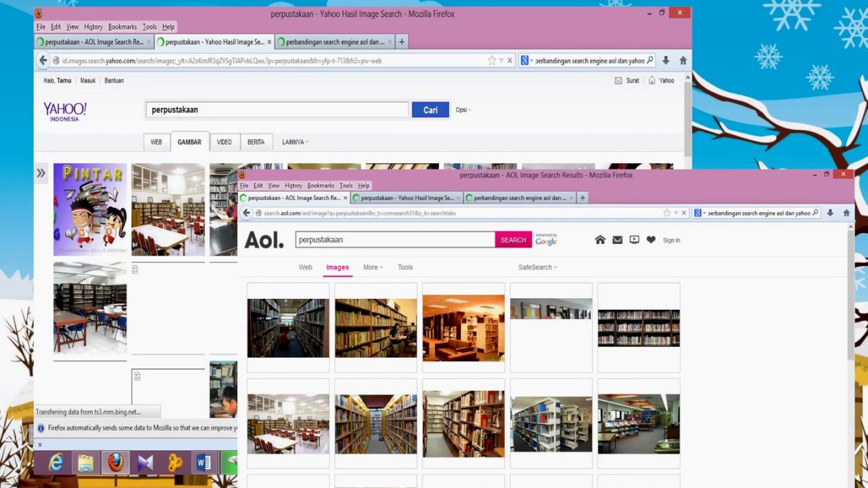Click back arrow in AOL Firefox window
The height and width of the screenshot is (488, 868).
[x=247, y=213]
